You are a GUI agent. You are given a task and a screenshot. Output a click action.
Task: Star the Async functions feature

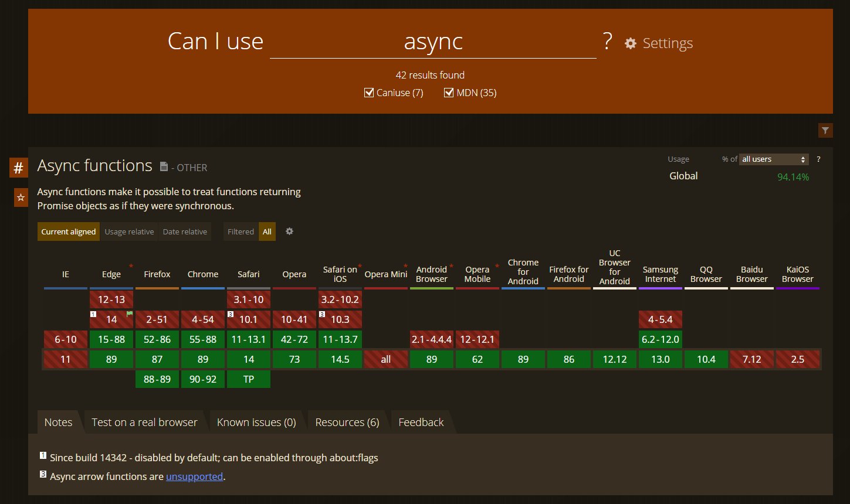tap(21, 198)
